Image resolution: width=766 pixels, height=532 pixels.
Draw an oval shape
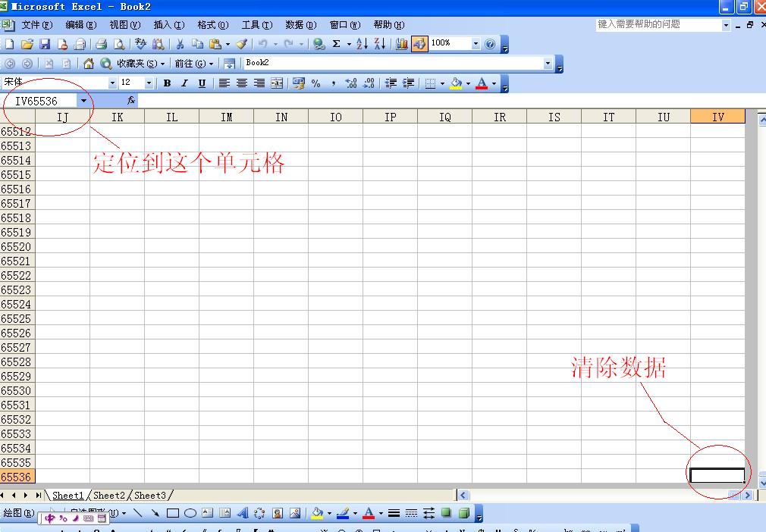click(x=190, y=513)
